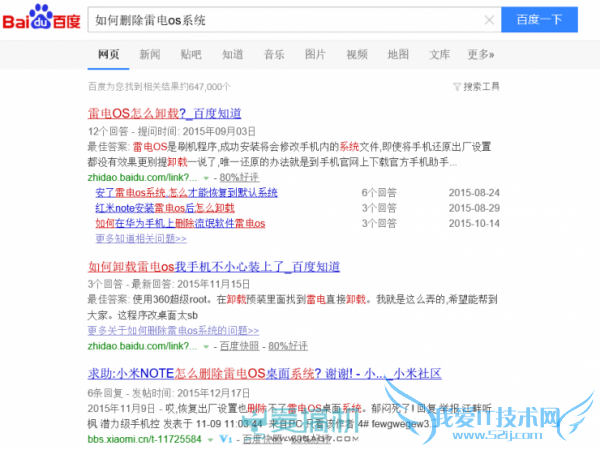Open 百度快照 for second zhidao result
The width and height of the screenshot is (600, 450).
pos(240,346)
